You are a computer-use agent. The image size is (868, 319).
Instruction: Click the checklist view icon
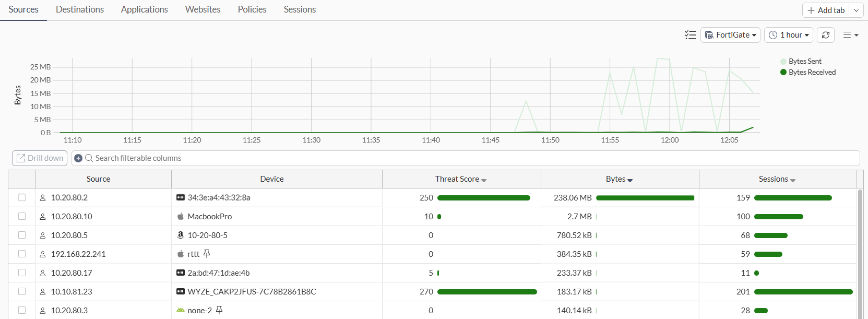tap(690, 35)
